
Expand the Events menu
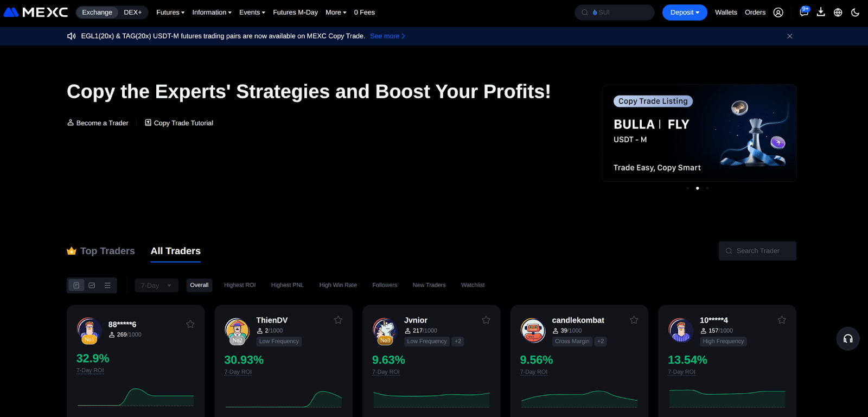(252, 12)
